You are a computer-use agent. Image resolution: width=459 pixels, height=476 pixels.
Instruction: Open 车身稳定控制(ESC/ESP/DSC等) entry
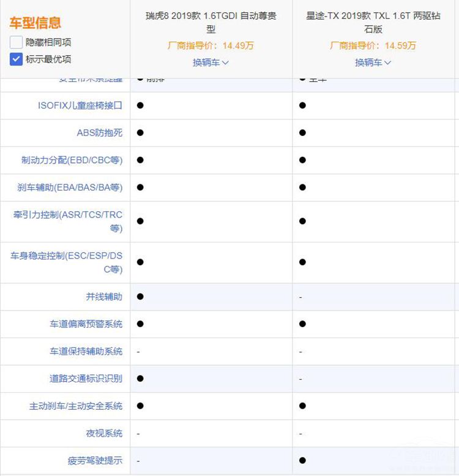tap(67, 262)
